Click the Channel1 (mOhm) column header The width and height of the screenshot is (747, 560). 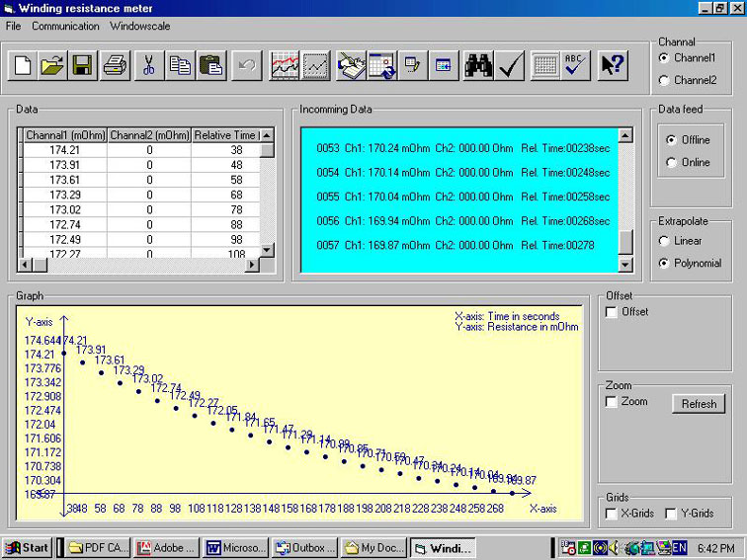pos(65,135)
